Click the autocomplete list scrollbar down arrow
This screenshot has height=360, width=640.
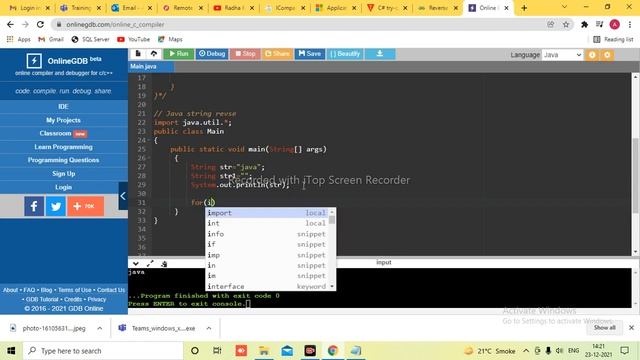[x=332, y=287]
